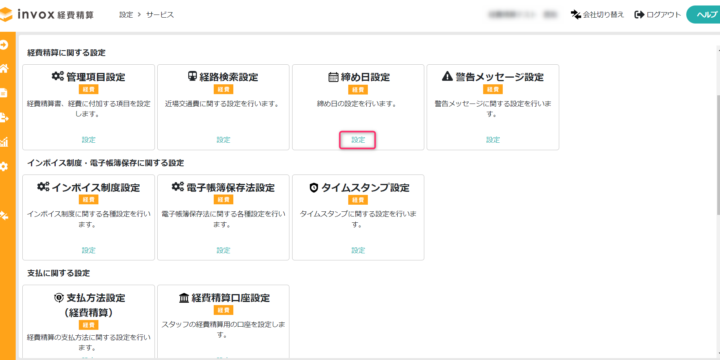This screenshot has height=360, width=720.
Task: Click the warning triangle icon on 警告メッセージ設定
Action: pyautogui.click(x=447, y=77)
